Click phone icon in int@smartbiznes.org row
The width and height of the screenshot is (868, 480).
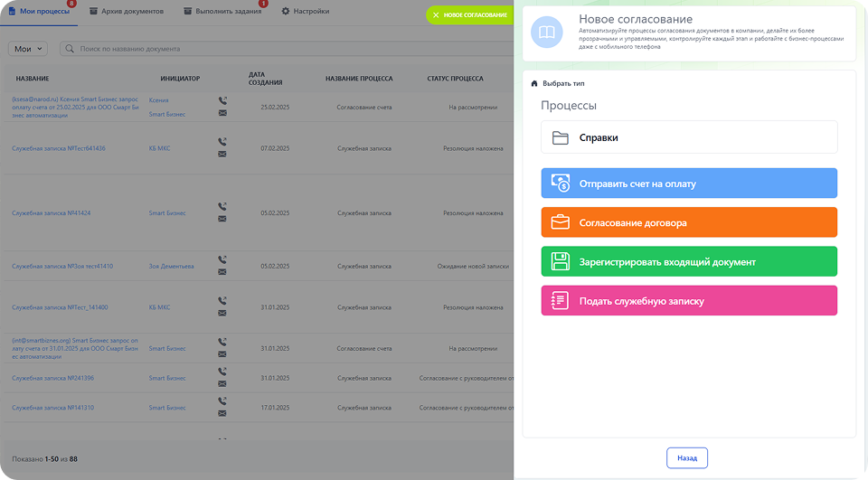coord(222,342)
